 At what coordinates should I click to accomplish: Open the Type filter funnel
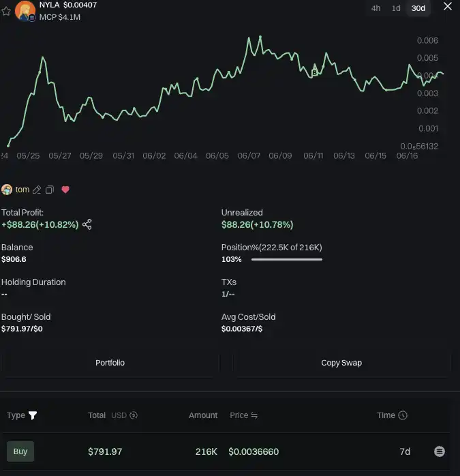click(x=33, y=415)
